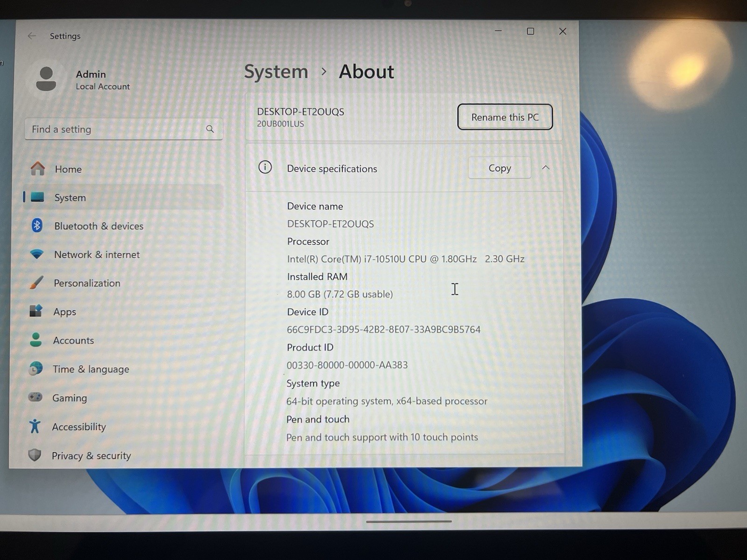Click the search magnifier icon
This screenshot has height=560, width=747.
(x=210, y=129)
